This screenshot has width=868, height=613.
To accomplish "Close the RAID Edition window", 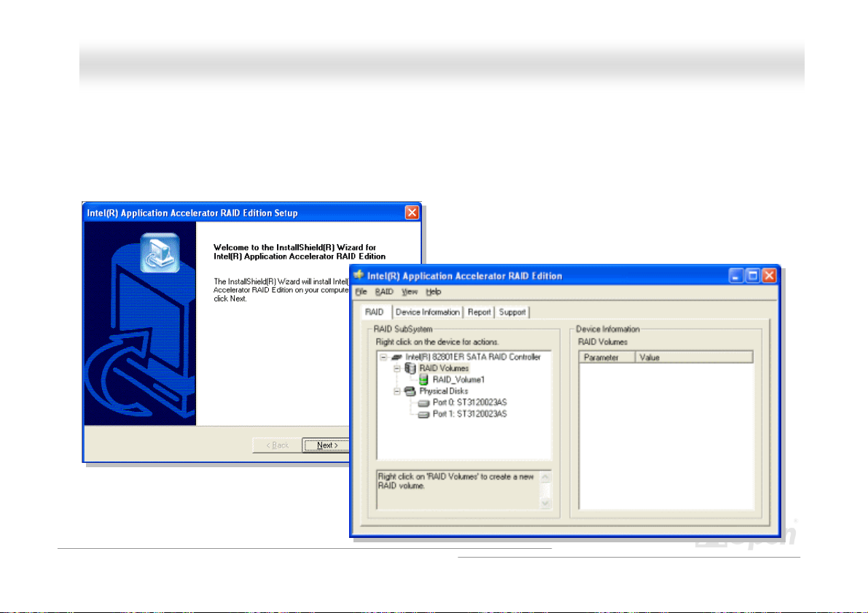I will [x=769, y=276].
